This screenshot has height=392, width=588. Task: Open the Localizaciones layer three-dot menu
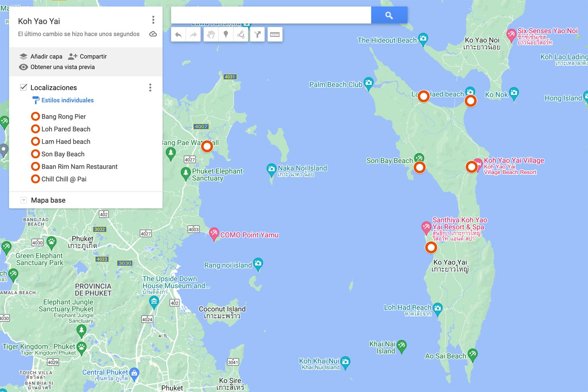[150, 87]
